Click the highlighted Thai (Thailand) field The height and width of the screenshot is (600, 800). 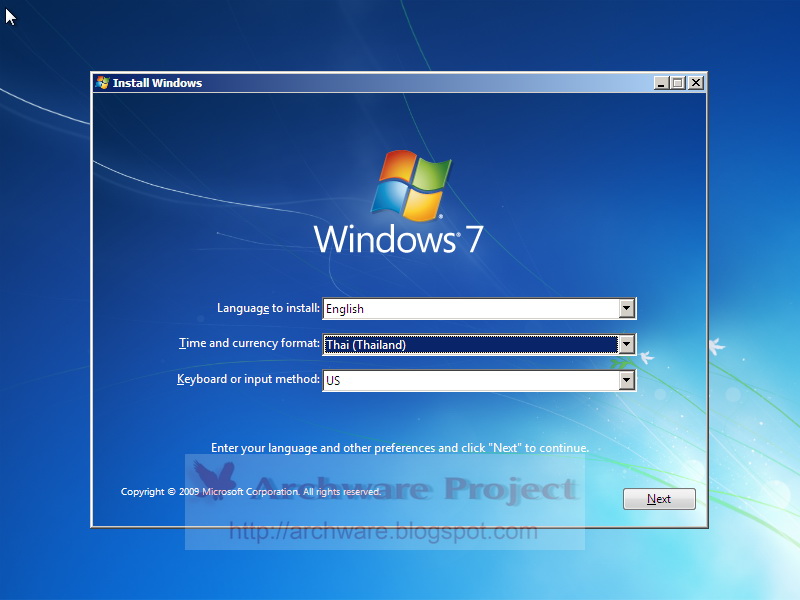tap(479, 344)
